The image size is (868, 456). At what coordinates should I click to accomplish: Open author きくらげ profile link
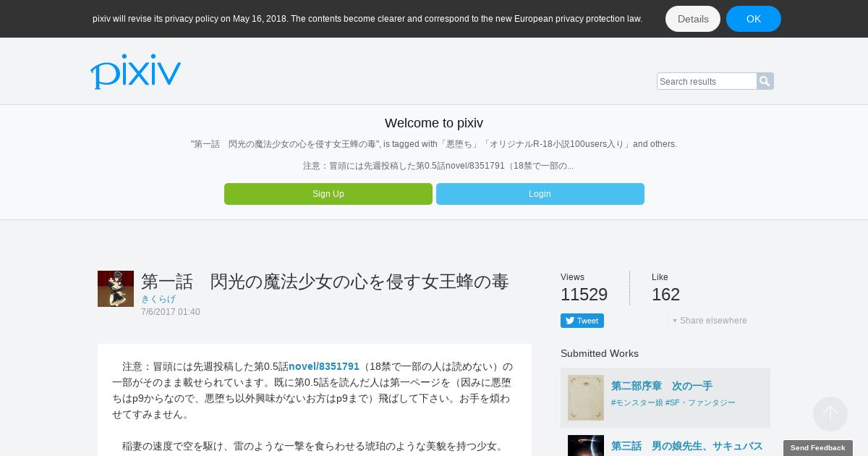tap(158, 299)
